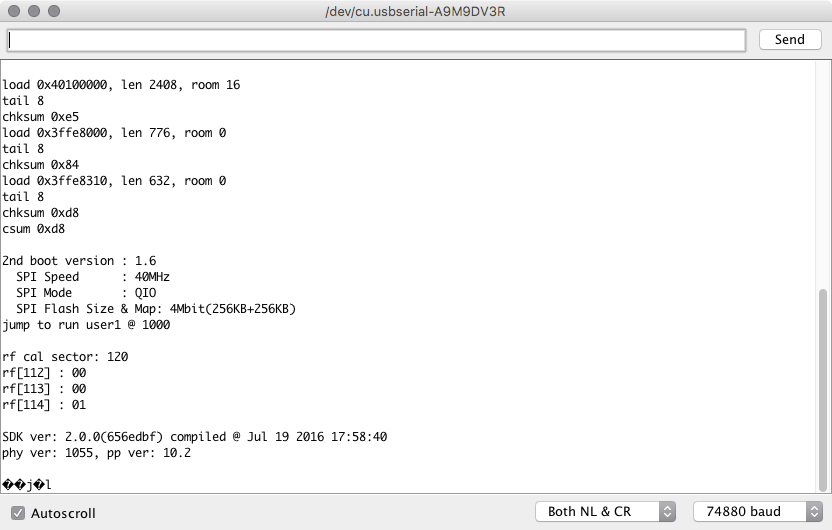Minimize the serial monitor with yellow button
The height and width of the screenshot is (530, 832).
[33, 12]
